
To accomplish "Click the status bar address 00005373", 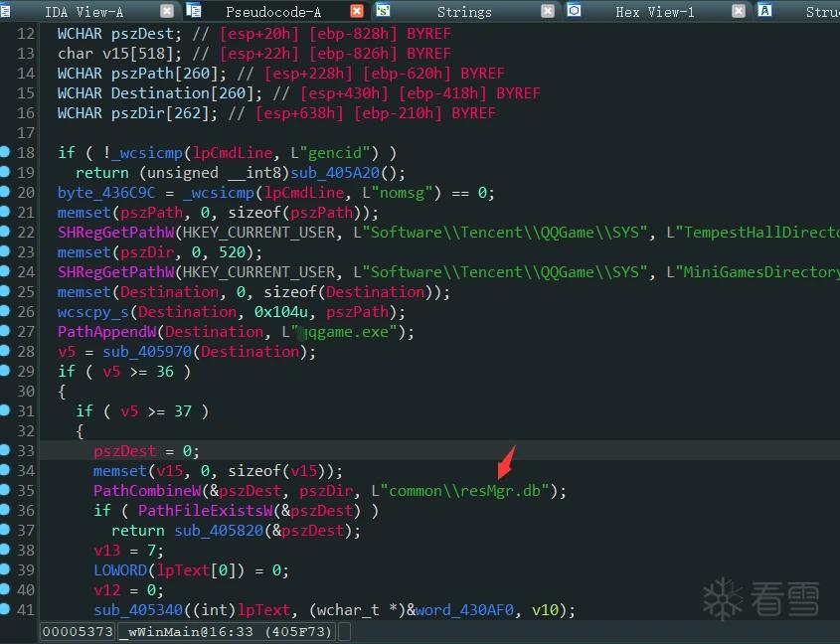I will [78, 632].
